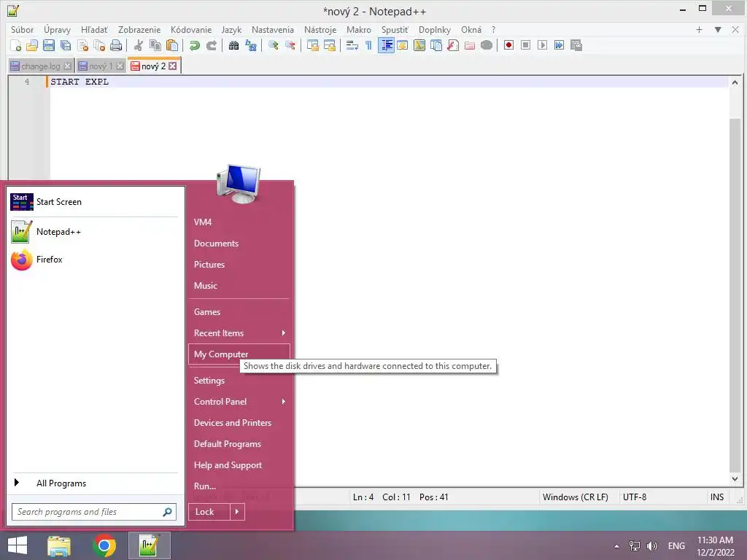Screen dimensions: 747x560
Task: Create a new document with New icon
Action: (15, 45)
